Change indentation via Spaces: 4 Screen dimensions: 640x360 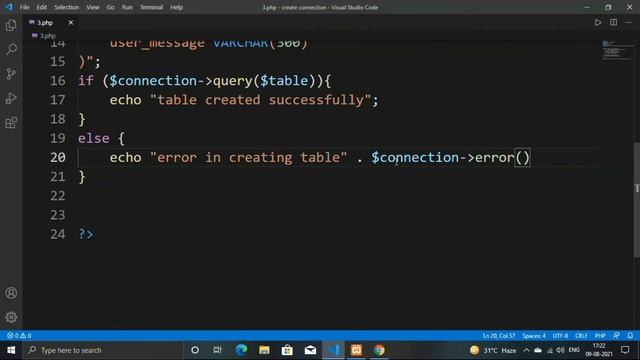[x=533, y=336]
